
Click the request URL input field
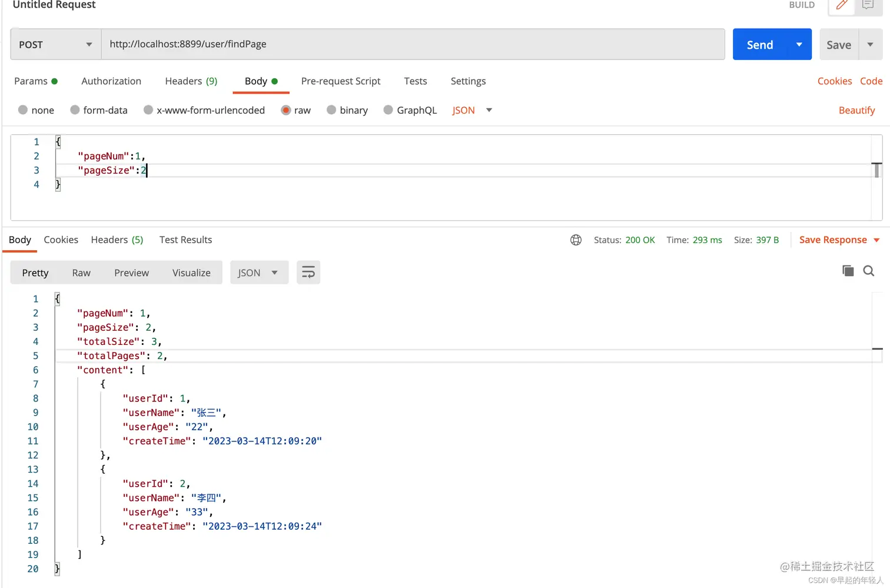[413, 44]
